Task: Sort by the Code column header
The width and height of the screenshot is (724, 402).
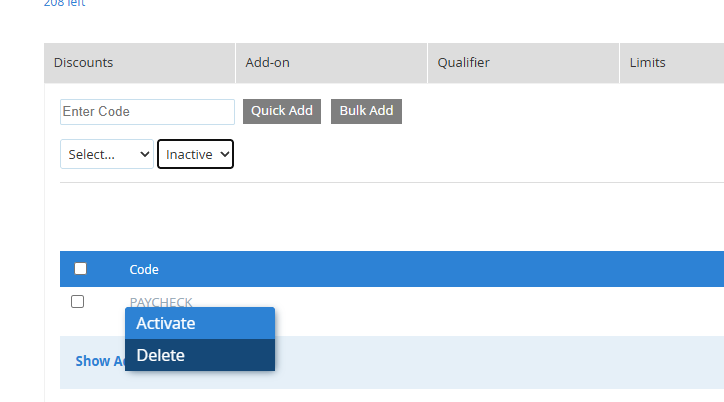Action: [x=144, y=270]
